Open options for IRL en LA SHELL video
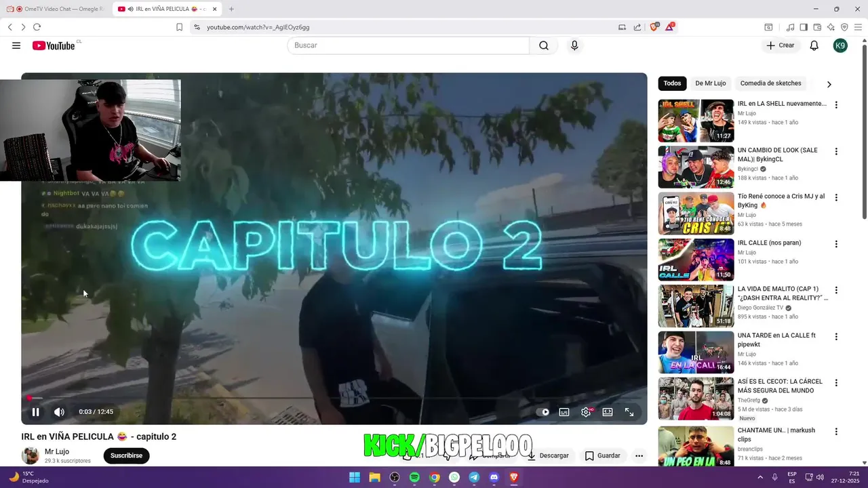The height and width of the screenshot is (488, 868). coord(836,105)
